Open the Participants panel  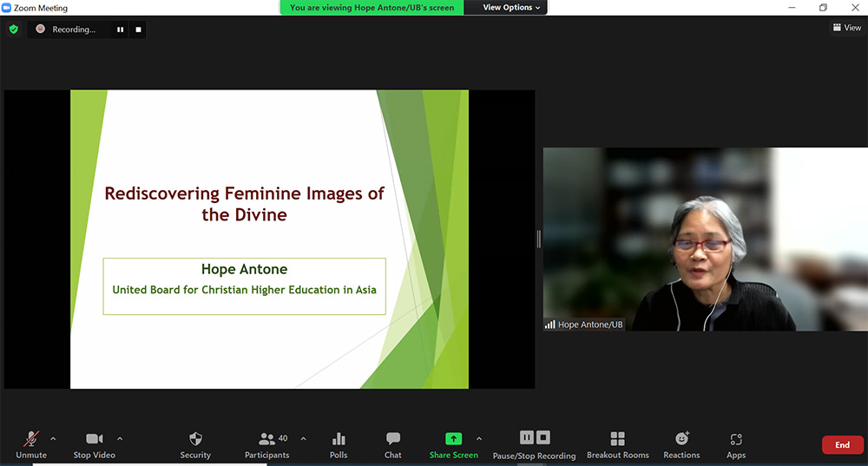click(x=266, y=445)
